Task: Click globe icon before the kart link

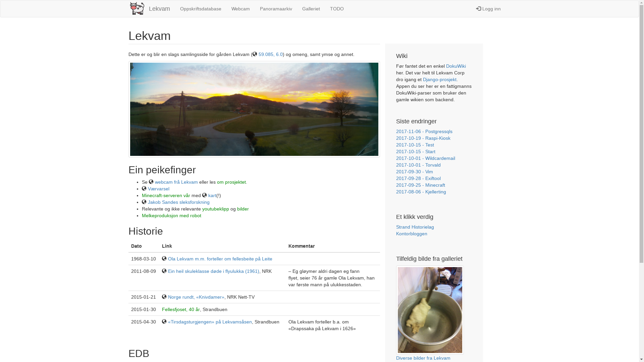Action: [205, 195]
